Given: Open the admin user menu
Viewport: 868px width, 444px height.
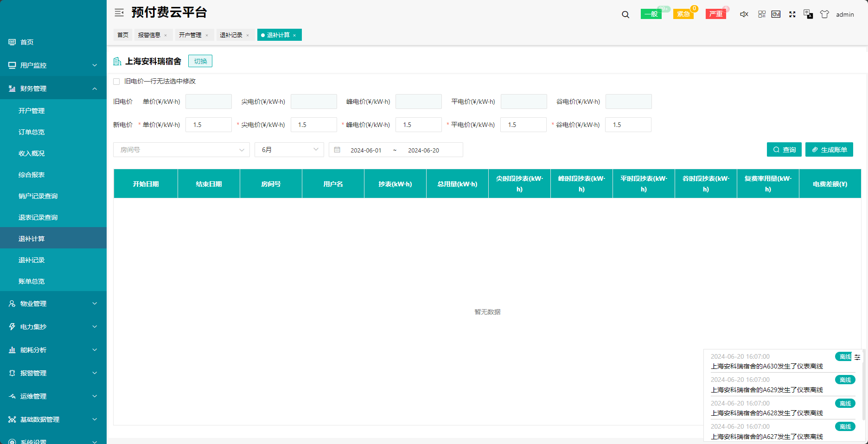Looking at the screenshot, I should (845, 14).
